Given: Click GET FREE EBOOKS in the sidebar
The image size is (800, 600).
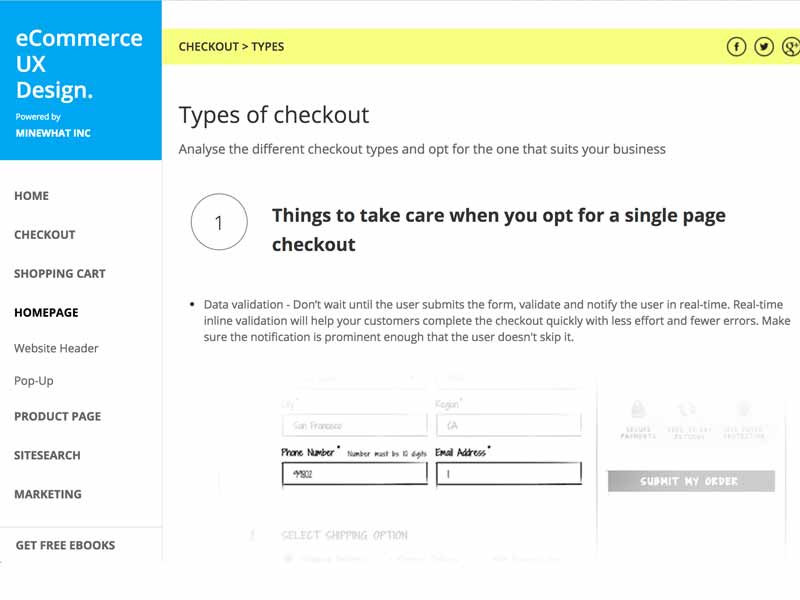Looking at the screenshot, I should [x=64, y=545].
